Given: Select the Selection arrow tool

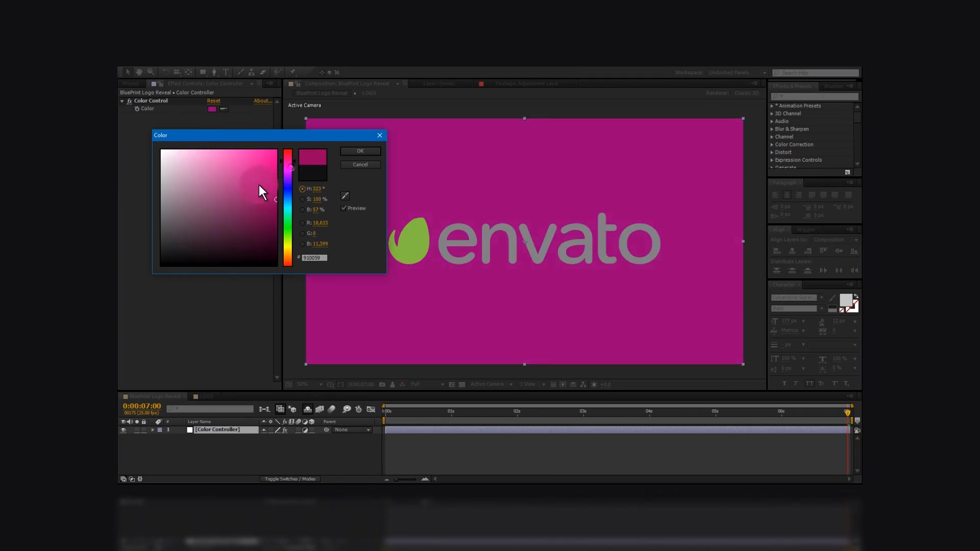Looking at the screenshot, I should click(x=128, y=72).
